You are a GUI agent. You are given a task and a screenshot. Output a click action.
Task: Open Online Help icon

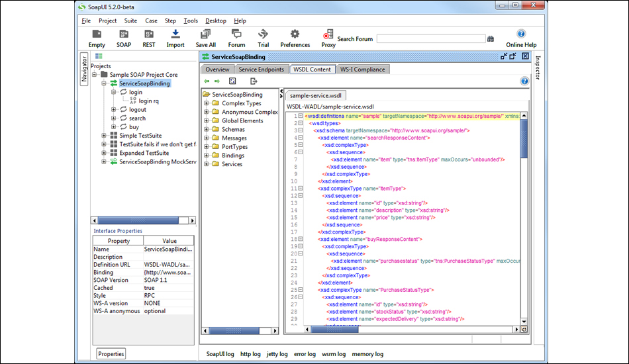[x=520, y=34]
